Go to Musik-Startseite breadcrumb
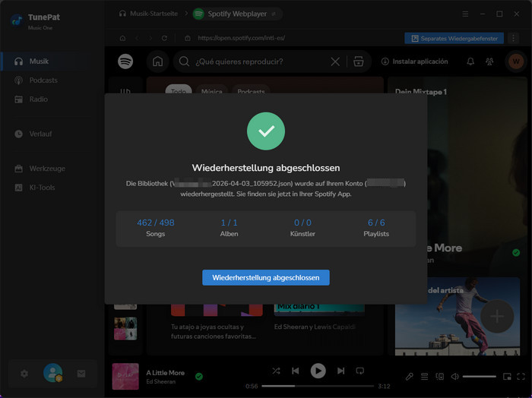Screen dimensions: 532x398 (148, 14)
